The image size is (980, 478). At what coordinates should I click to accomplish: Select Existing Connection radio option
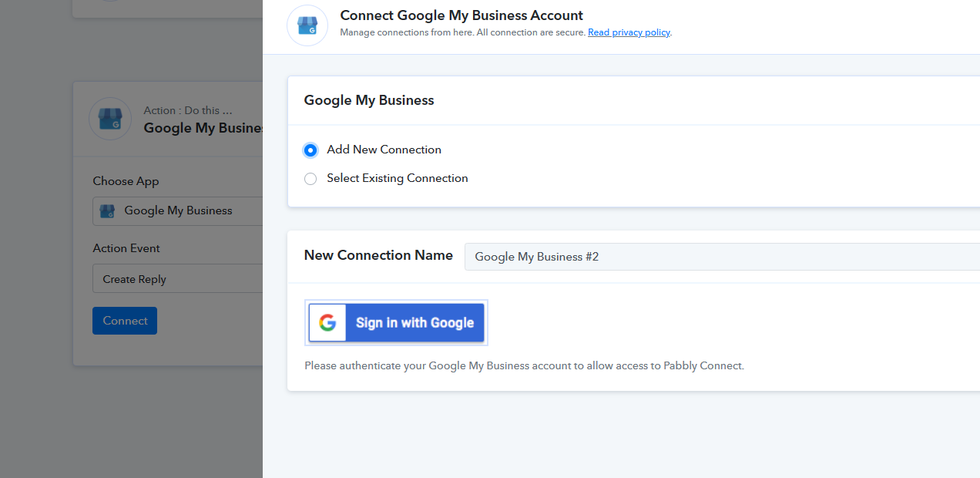coord(310,178)
